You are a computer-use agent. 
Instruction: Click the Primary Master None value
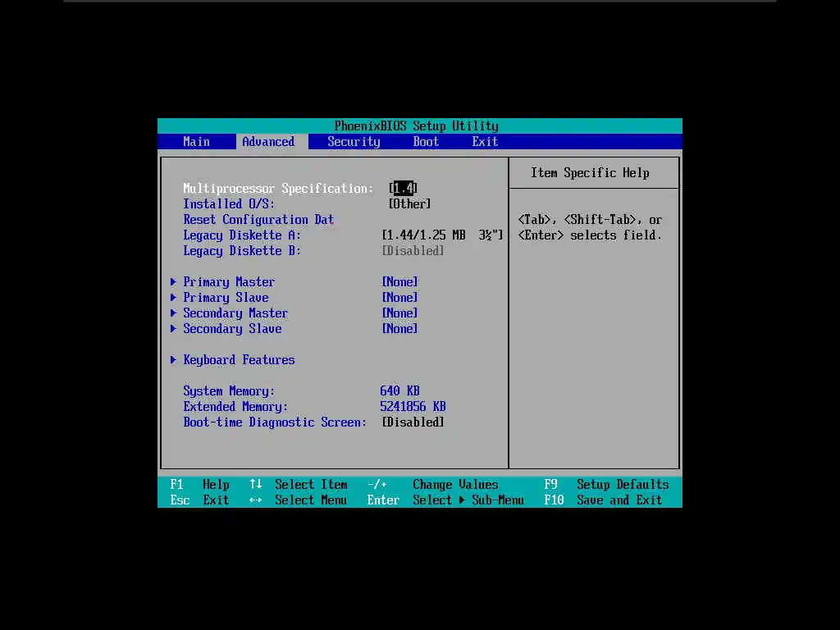coord(399,282)
